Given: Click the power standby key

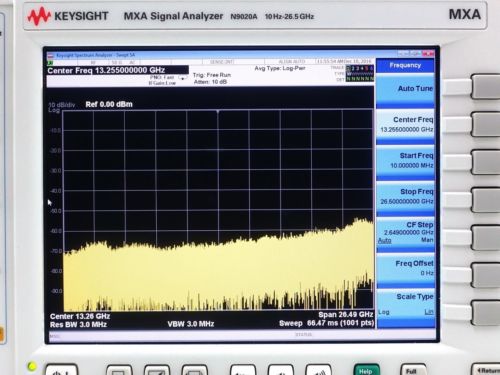Looking at the screenshot, I should pos(62,370).
